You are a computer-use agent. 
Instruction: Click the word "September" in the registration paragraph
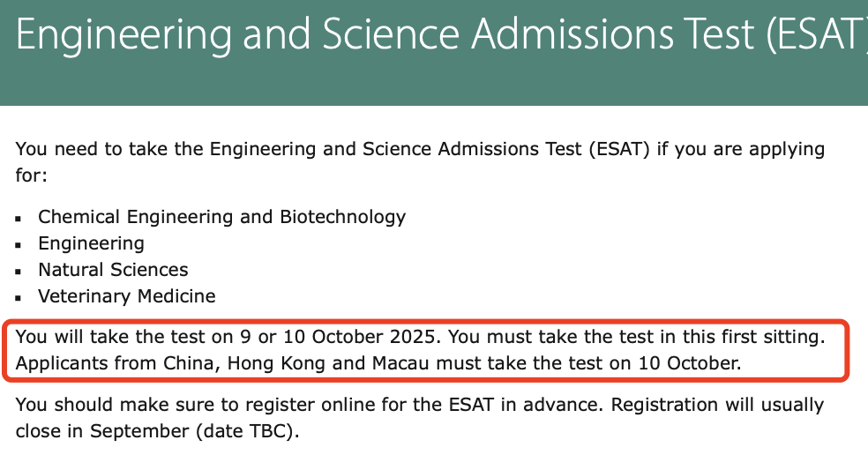(x=139, y=431)
